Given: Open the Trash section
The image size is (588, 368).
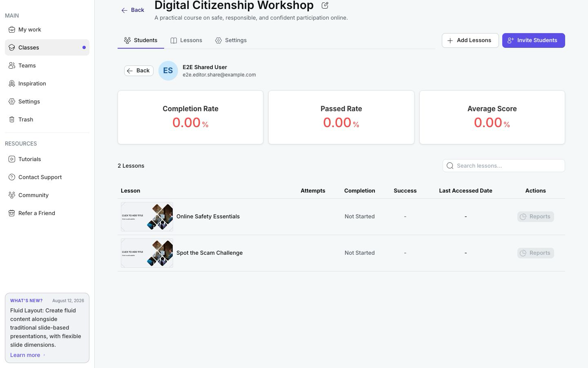Looking at the screenshot, I should (x=47, y=119).
